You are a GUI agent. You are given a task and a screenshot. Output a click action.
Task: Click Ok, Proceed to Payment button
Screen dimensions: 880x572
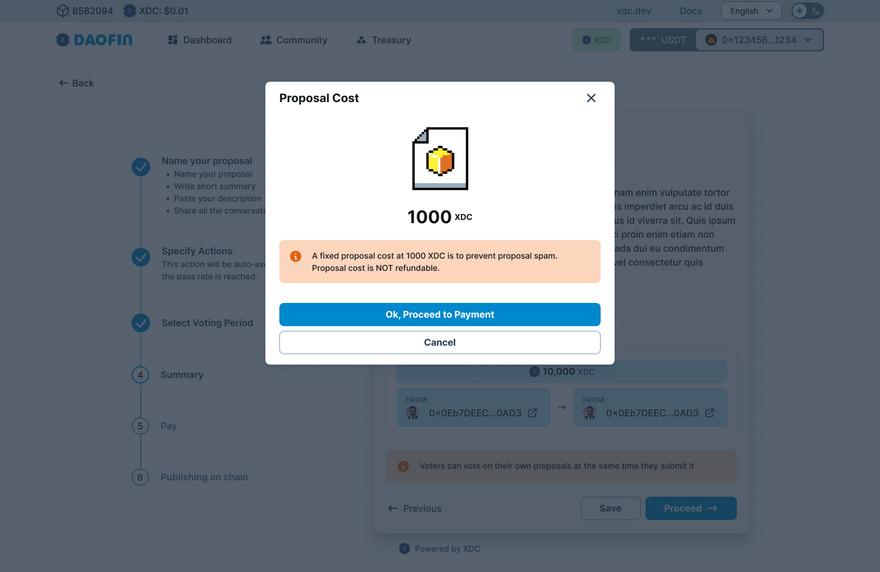pyautogui.click(x=440, y=314)
